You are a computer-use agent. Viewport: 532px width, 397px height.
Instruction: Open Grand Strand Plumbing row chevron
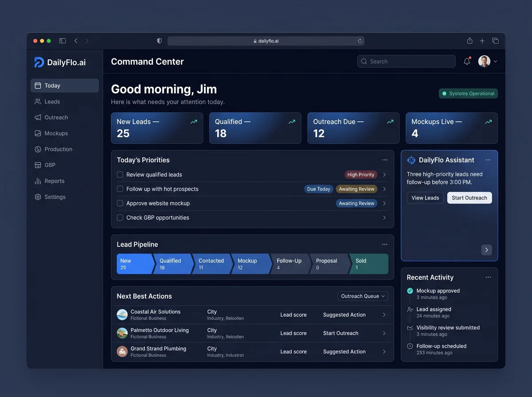click(384, 352)
